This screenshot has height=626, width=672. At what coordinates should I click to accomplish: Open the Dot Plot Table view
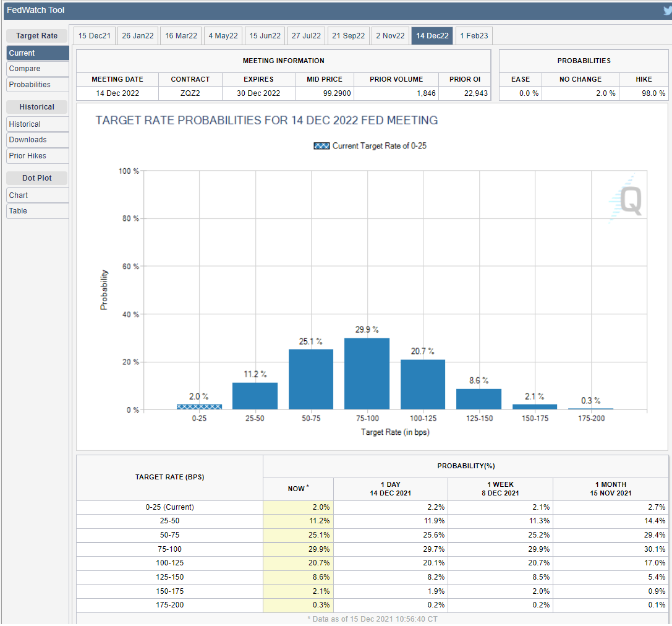point(37,211)
